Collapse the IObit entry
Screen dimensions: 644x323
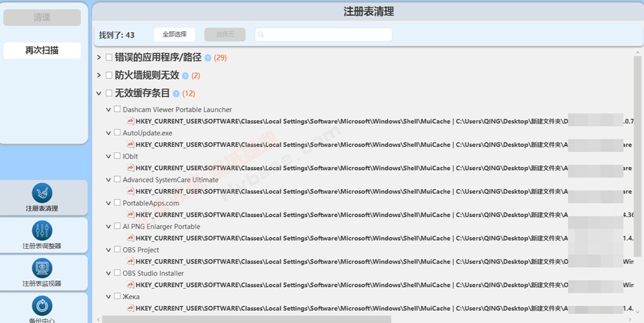coord(109,157)
